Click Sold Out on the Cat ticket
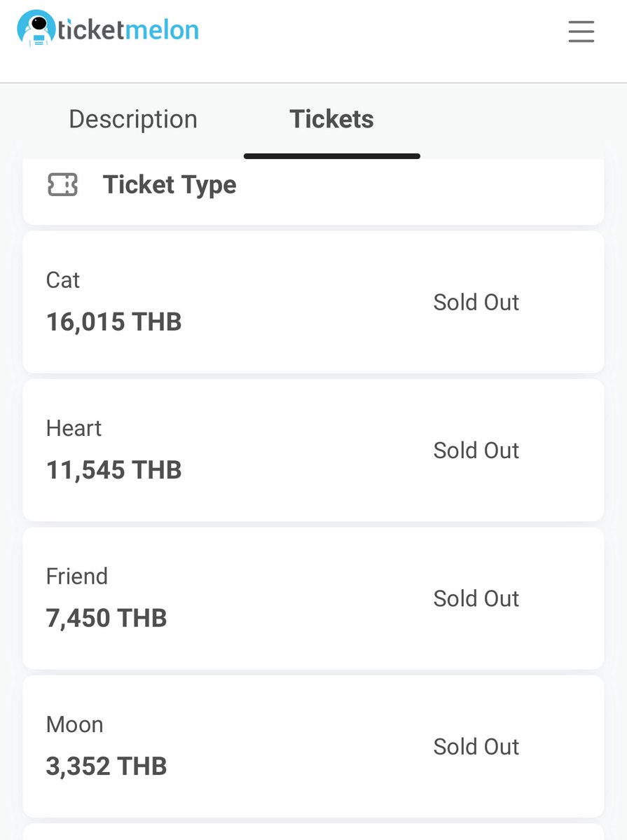This screenshot has height=840, width=627. click(x=476, y=302)
